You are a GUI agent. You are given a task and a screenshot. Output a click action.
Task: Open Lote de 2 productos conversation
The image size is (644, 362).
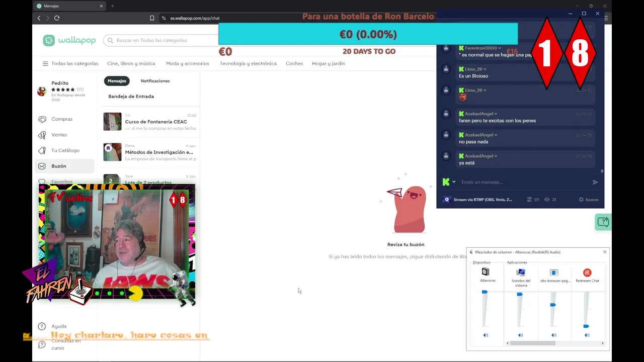(x=150, y=179)
